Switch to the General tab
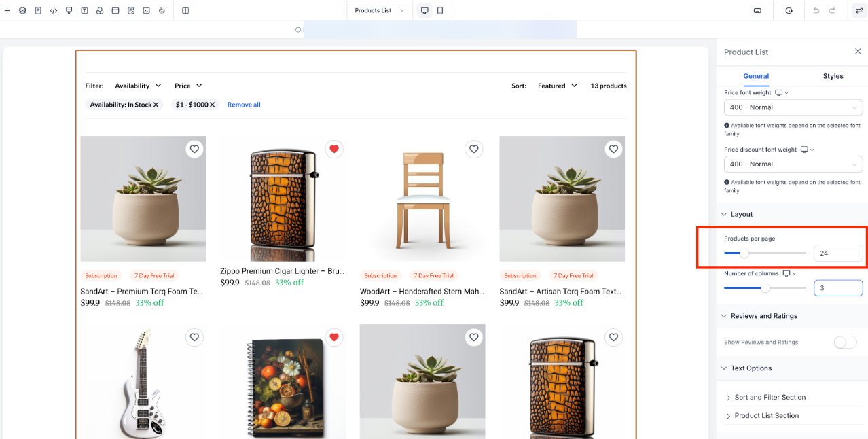 756,76
